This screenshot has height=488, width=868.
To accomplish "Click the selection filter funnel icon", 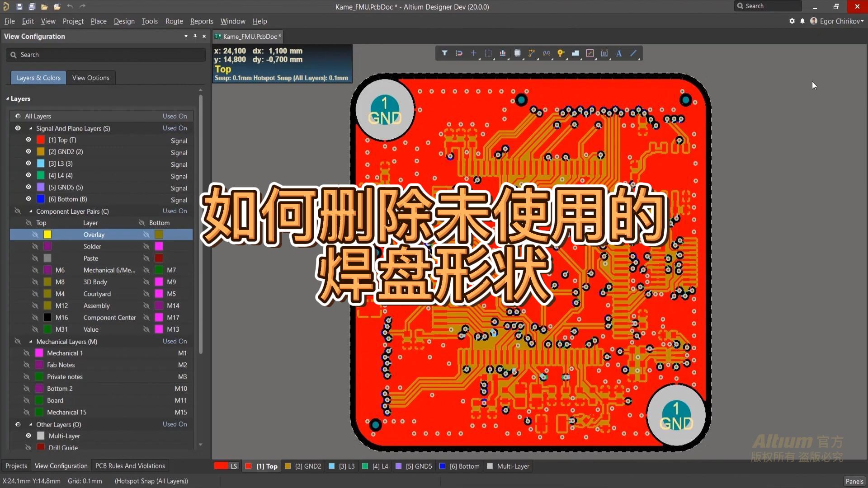I will 444,53.
